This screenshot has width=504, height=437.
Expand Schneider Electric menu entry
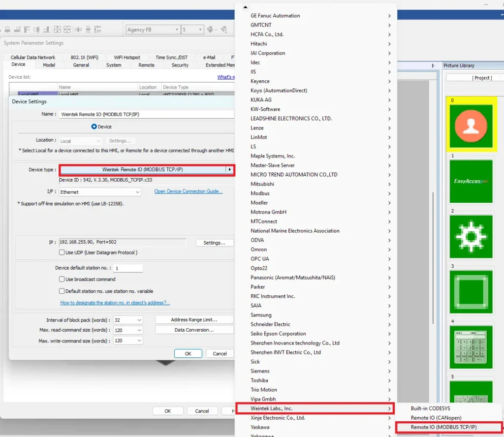tap(315, 324)
